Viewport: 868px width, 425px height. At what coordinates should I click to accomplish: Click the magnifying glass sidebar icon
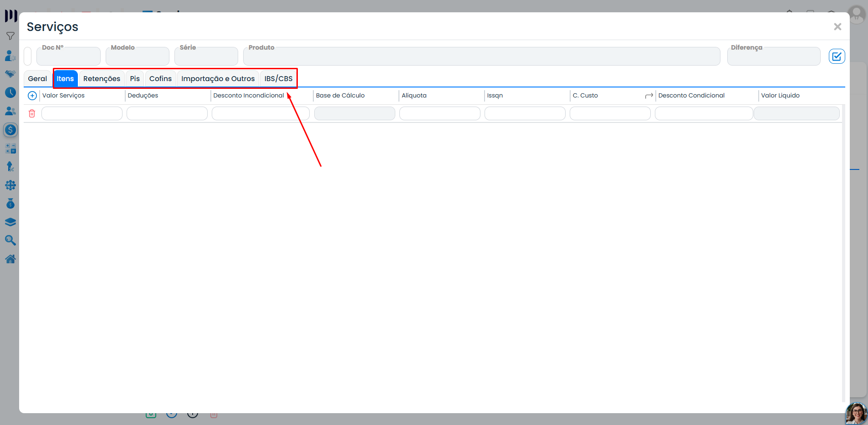coord(10,241)
